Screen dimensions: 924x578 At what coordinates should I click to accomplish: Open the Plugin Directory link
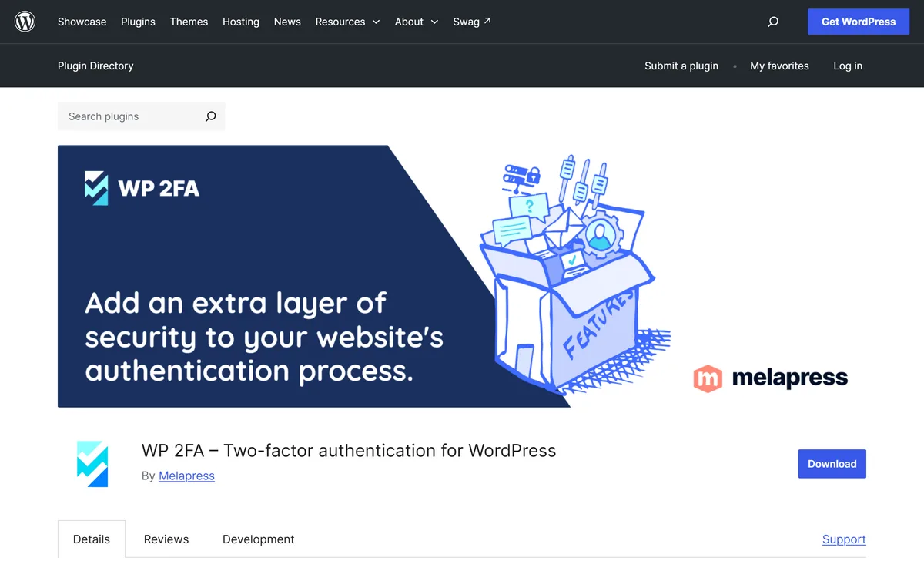[95, 66]
